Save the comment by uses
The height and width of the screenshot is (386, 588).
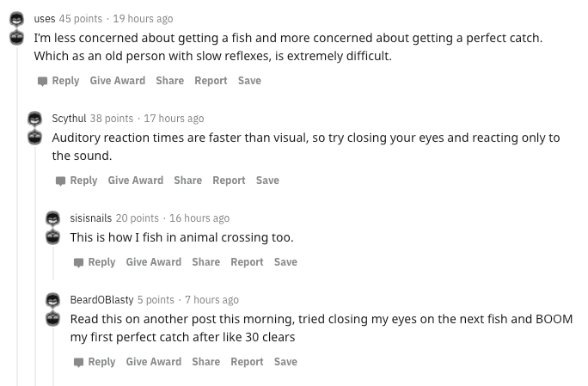(x=249, y=81)
